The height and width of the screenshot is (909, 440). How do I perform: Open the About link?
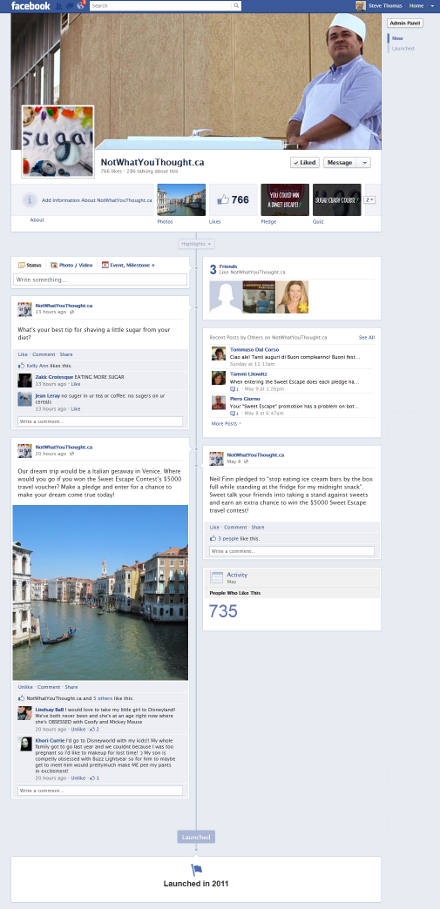click(x=37, y=220)
